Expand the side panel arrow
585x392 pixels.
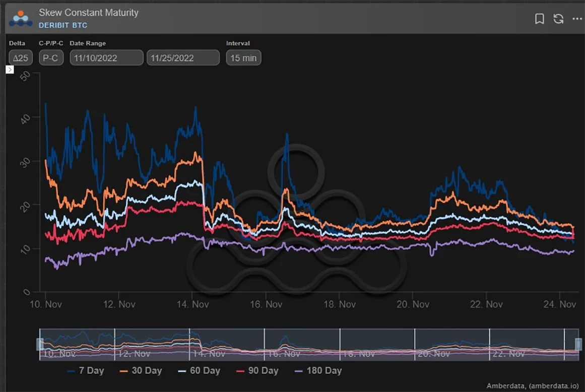(x=10, y=70)
